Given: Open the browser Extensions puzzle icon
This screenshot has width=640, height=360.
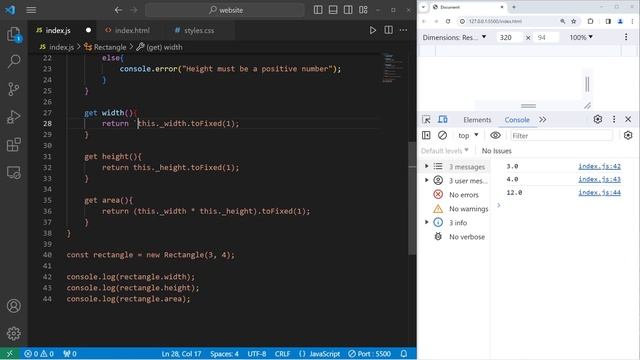Looking at the screenshot, I should click(590, 21).
